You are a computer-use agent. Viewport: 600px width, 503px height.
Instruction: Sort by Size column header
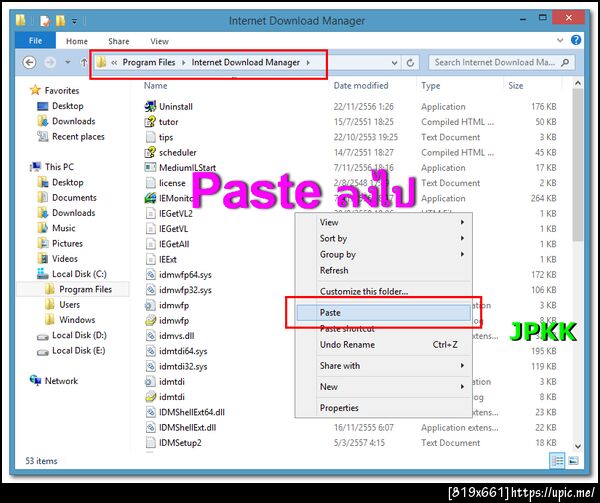tap(515, 86)
